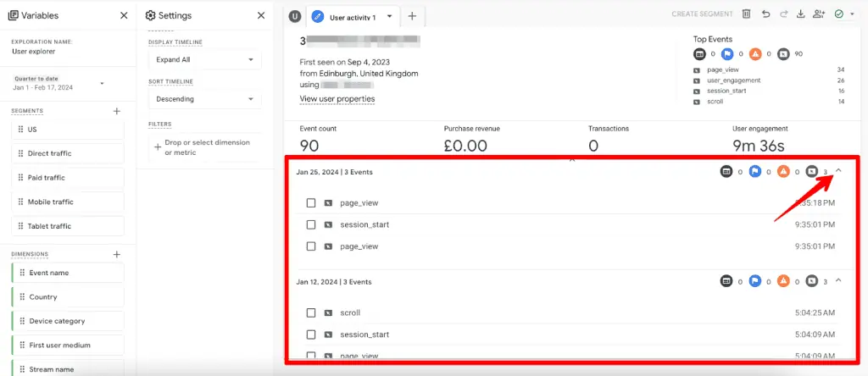
Task: Open the Sort Timeline 'Descending' dropdown
Action: click(x=205, y=99)
